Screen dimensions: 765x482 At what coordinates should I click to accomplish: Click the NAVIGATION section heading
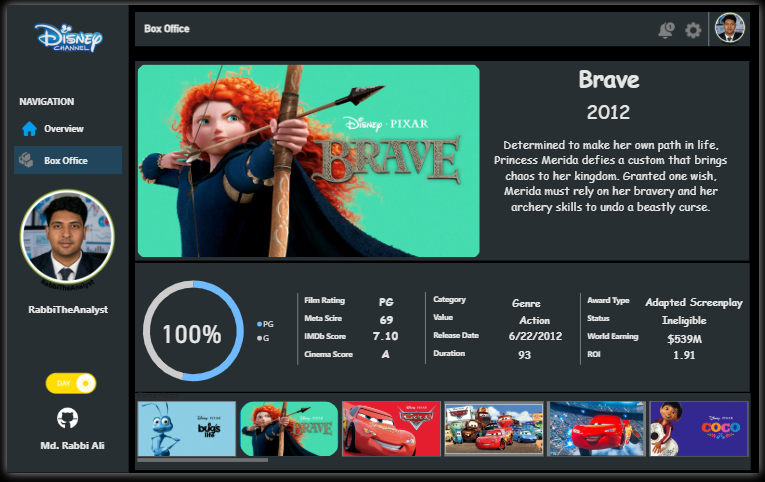tap(47, 101)
